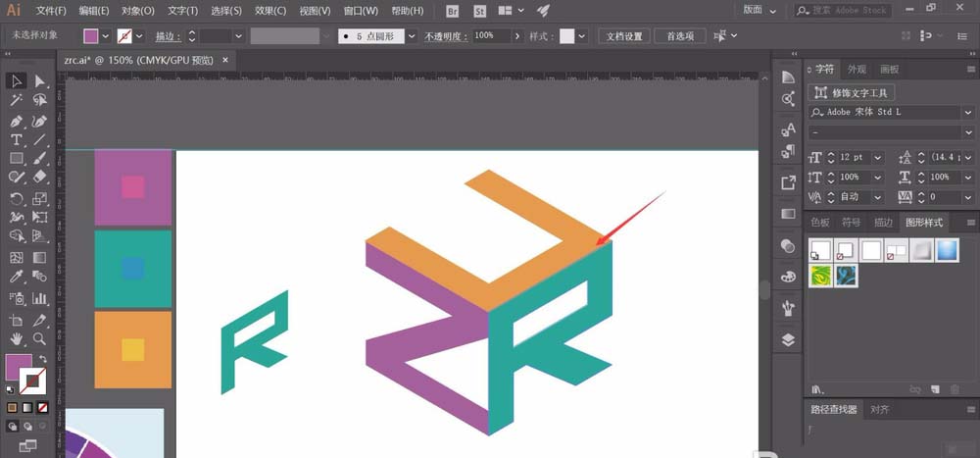This screenshot has height=458, width=980.
Task: Open the 编辑(E) menu
Action: point(94,11)
